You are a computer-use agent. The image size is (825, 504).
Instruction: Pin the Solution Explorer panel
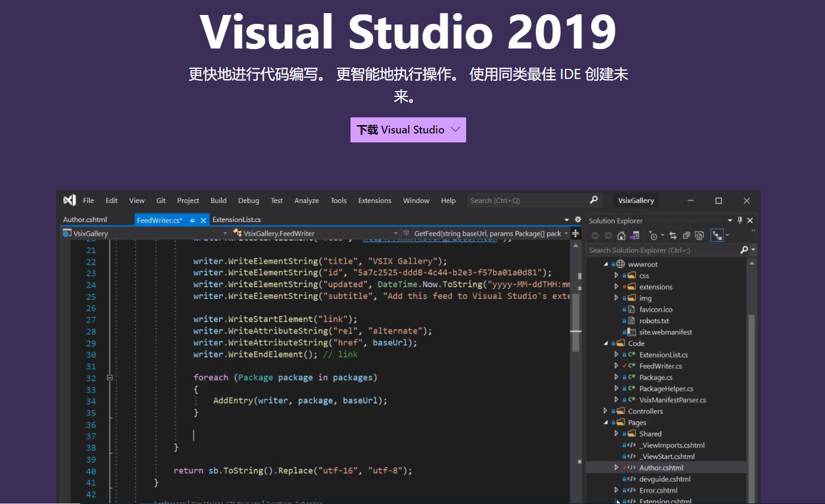coord(740,220)
